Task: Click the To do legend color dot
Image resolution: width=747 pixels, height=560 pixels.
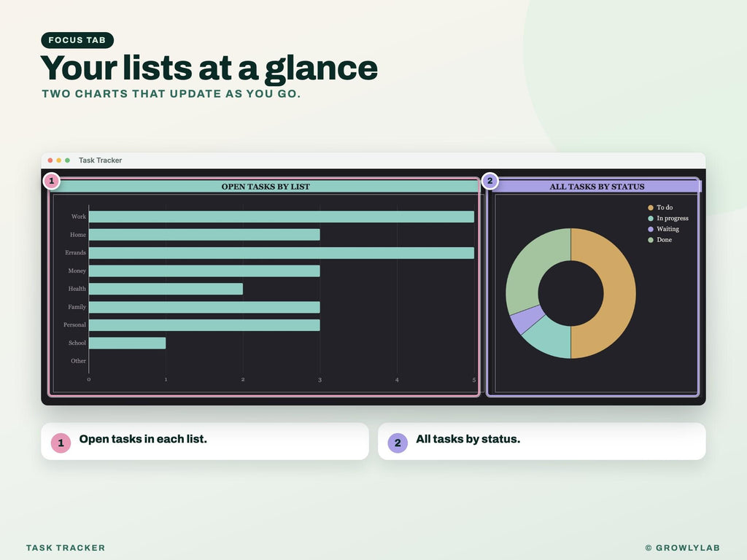Action: 650,208
